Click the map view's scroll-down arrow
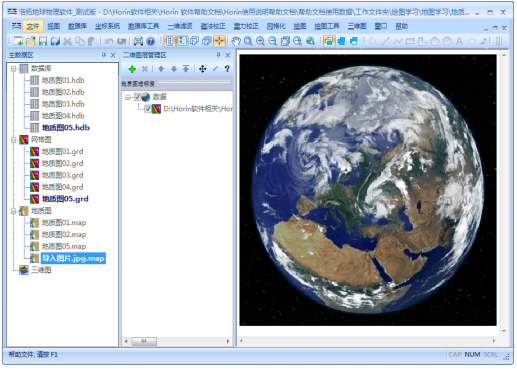This screenshot has width=517, height=371. coord(504,331)
